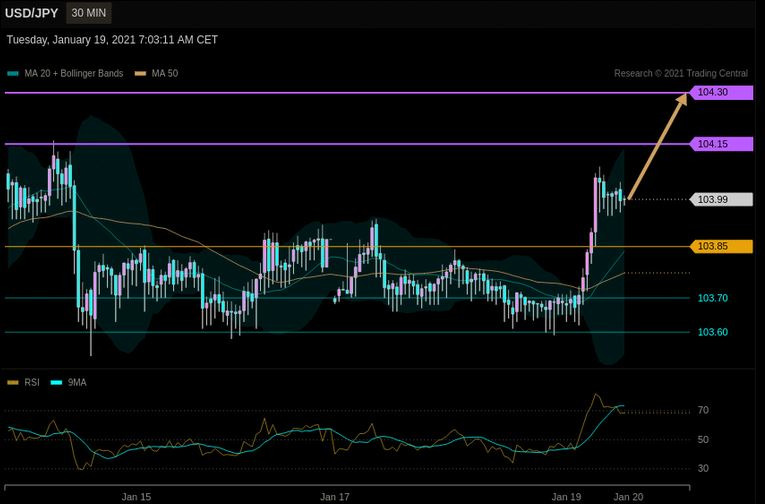This screenshot has width=765, height=504.
Task: Toggle the 9MA legend entry
Action: pos(69,383)
